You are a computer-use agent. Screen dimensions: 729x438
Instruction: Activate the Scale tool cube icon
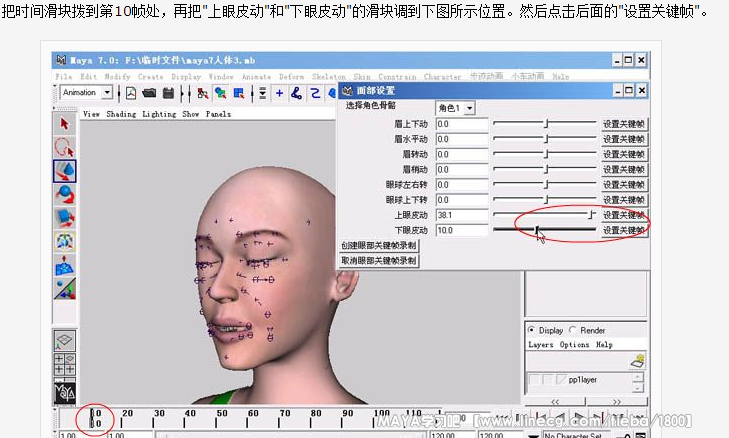point(65,218)
